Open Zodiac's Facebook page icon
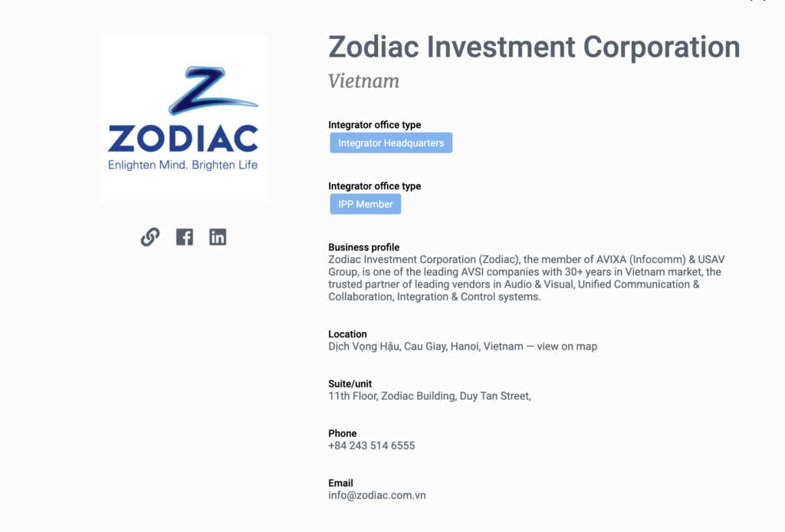 184,237
